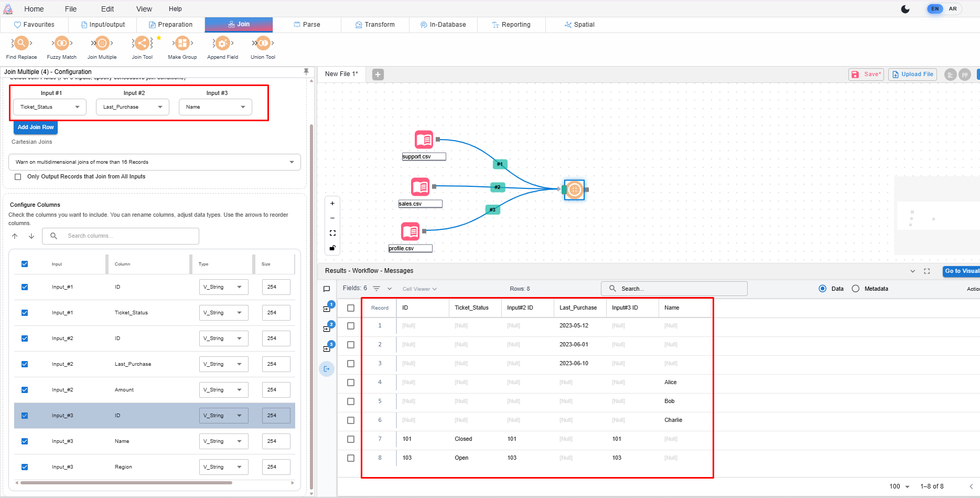
Task: Uncheck the Input_#3 Region column checkbox
Action: tap(25, 467)
